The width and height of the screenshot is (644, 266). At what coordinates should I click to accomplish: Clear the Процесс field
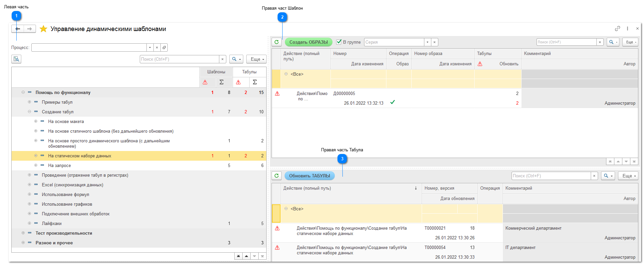157,48
